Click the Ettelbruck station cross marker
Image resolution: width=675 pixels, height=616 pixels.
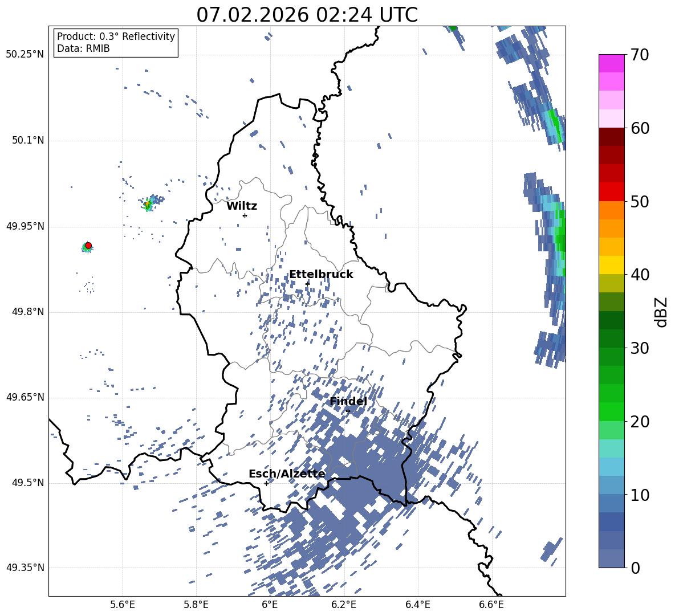(307, 284)
